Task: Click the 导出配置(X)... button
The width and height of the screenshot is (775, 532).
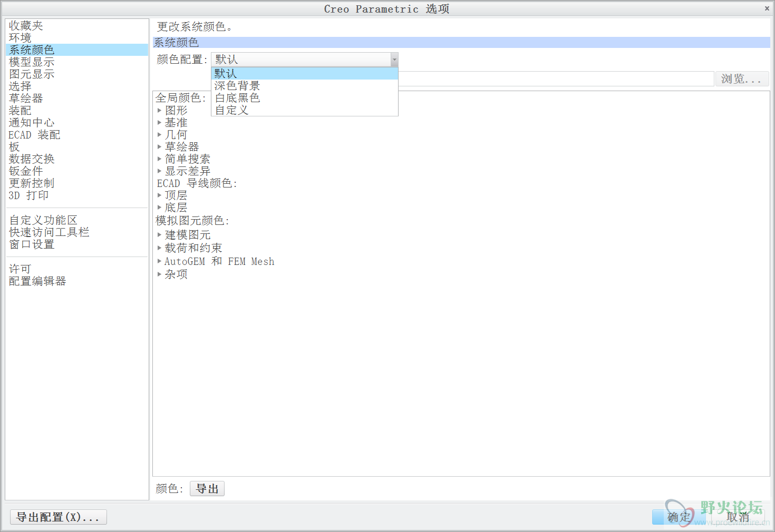Action: click(x=59, y=517)
